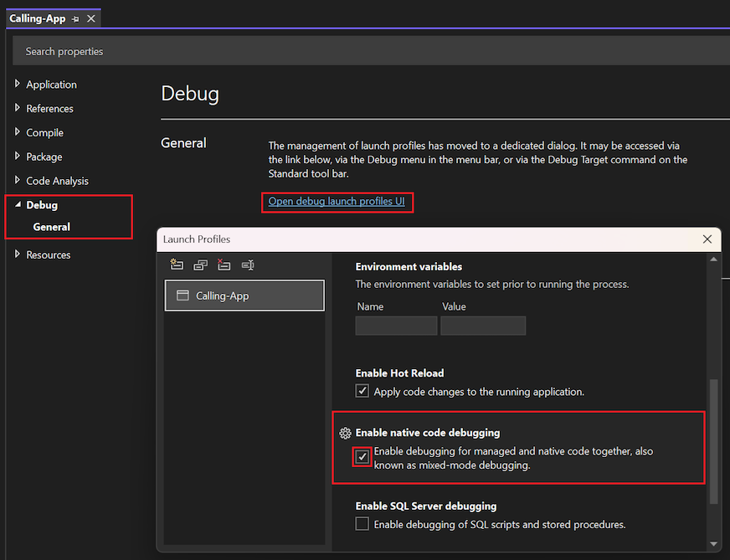
Task: Enable debugging of SQL scripts and stored procedures
Action: (x=362, y=523)
